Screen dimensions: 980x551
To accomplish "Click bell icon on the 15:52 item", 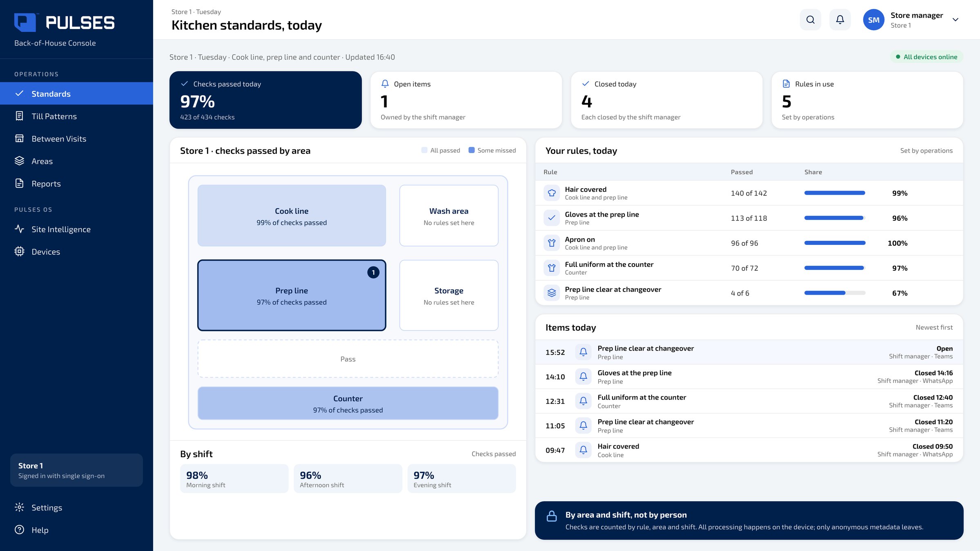I will pyautogui.click(x=583, y=352).
